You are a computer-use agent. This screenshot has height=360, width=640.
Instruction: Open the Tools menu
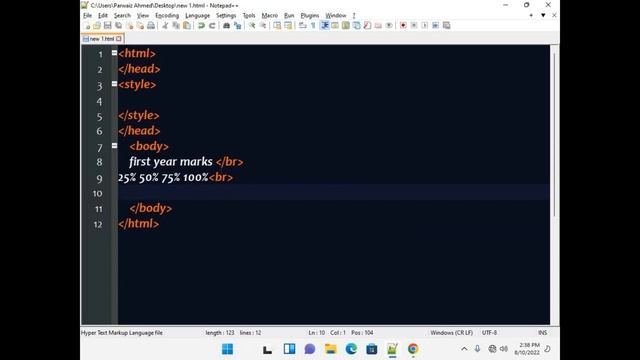(249, 16)
